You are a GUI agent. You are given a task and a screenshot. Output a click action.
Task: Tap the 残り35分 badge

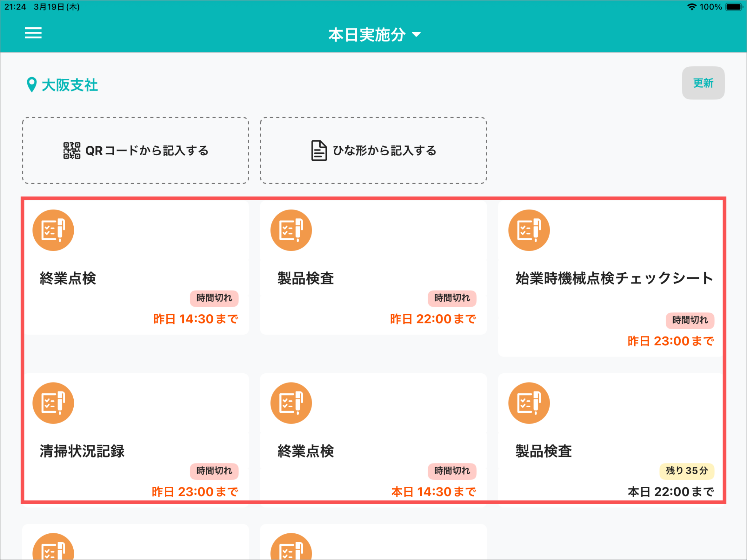pyautogui.click(x=686, y=471)
